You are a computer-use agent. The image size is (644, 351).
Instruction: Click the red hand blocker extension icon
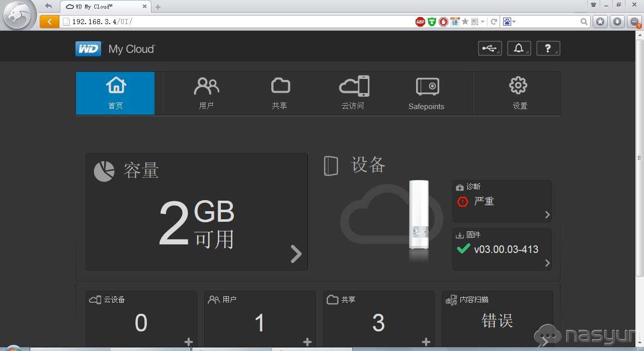coord(443,22)
